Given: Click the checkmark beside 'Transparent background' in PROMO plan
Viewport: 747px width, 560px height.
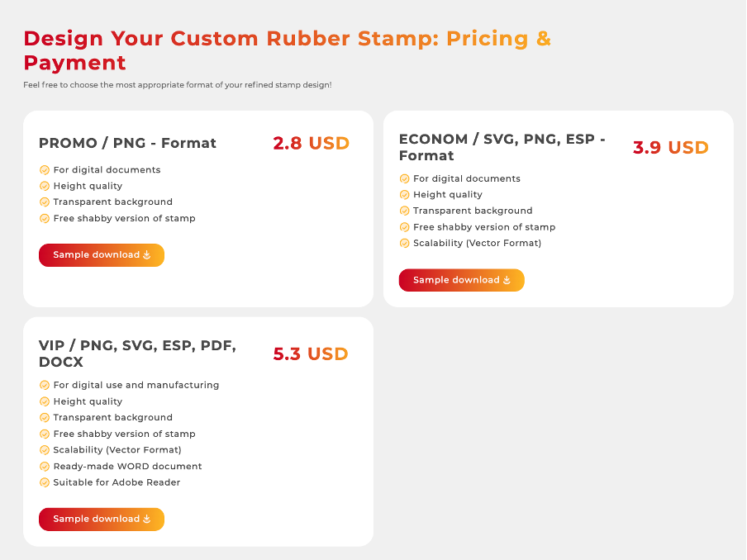Looking at the screenshot, I should [x=44, y=202].
